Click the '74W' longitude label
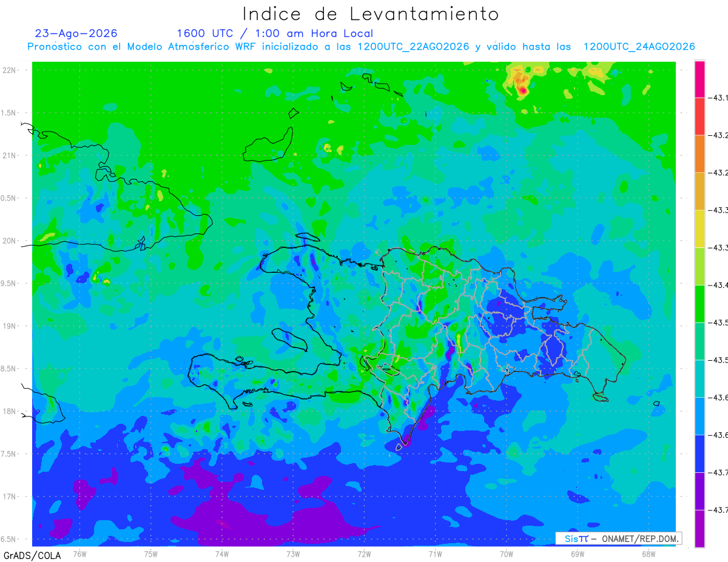 [x=222, y=554]
